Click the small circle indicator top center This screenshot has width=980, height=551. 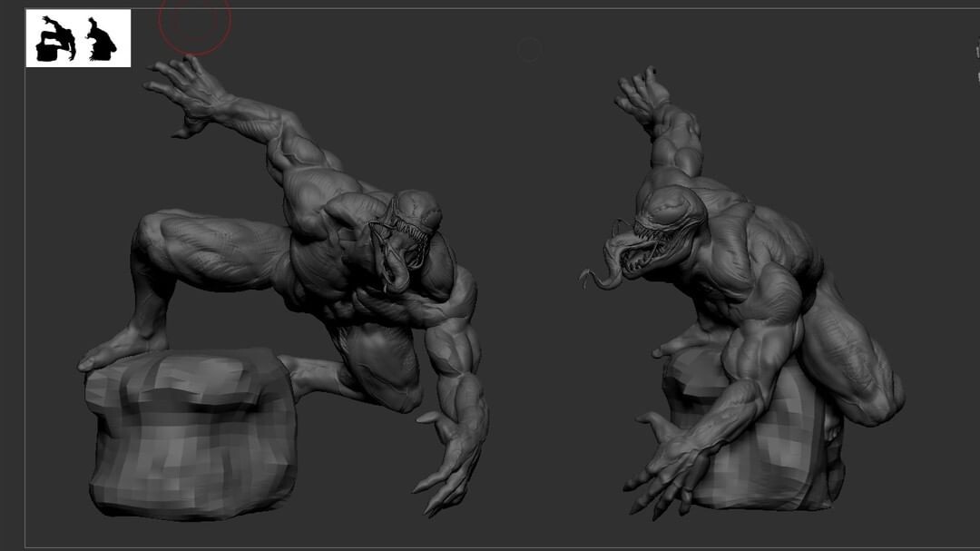[x=527, y=49]
